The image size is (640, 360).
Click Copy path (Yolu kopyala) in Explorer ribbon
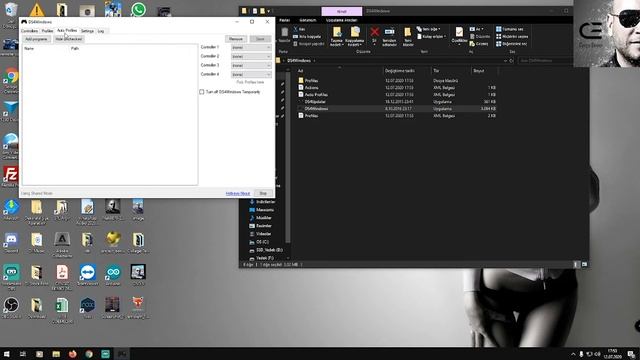click(307, 37)
